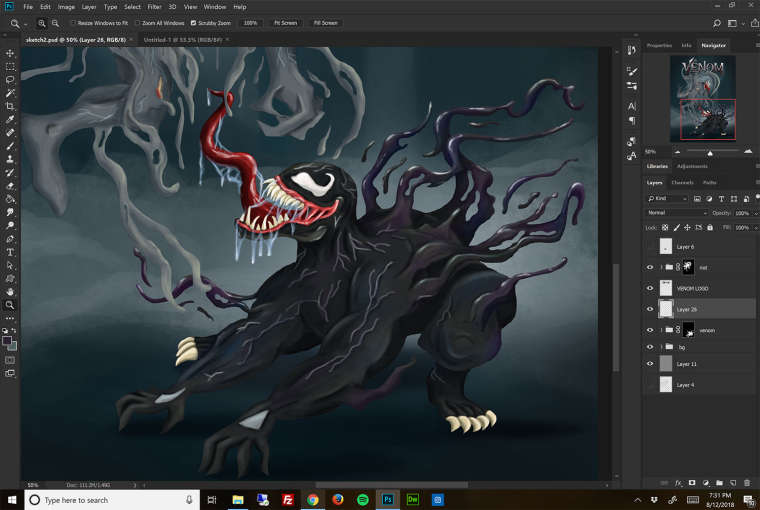Expand the venom group folder

pyautogui.click(x=661, y=330)
